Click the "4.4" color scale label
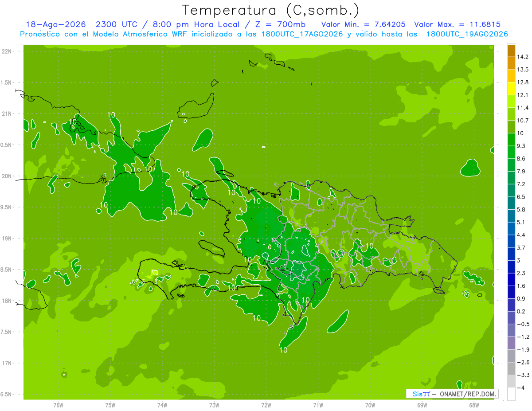Screen dimensions: 532x411 521,235
